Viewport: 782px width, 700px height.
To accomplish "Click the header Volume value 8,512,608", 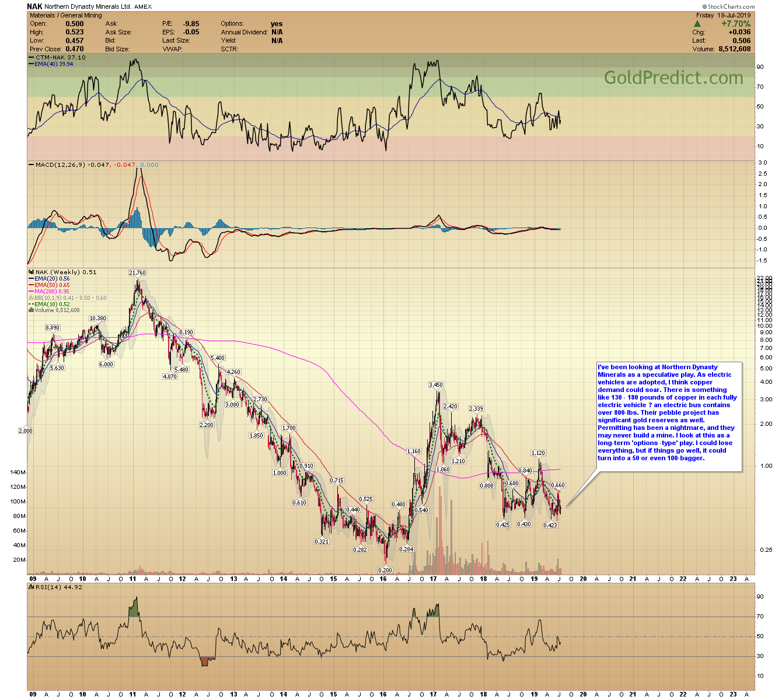I will click(x=734, y=49).
